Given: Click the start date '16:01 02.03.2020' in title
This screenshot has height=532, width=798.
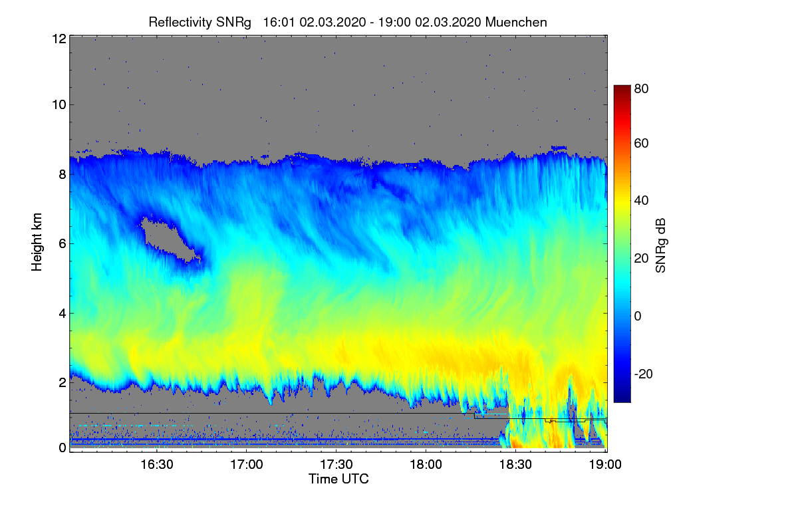Looking at the screenshot, I should (315, 22).
